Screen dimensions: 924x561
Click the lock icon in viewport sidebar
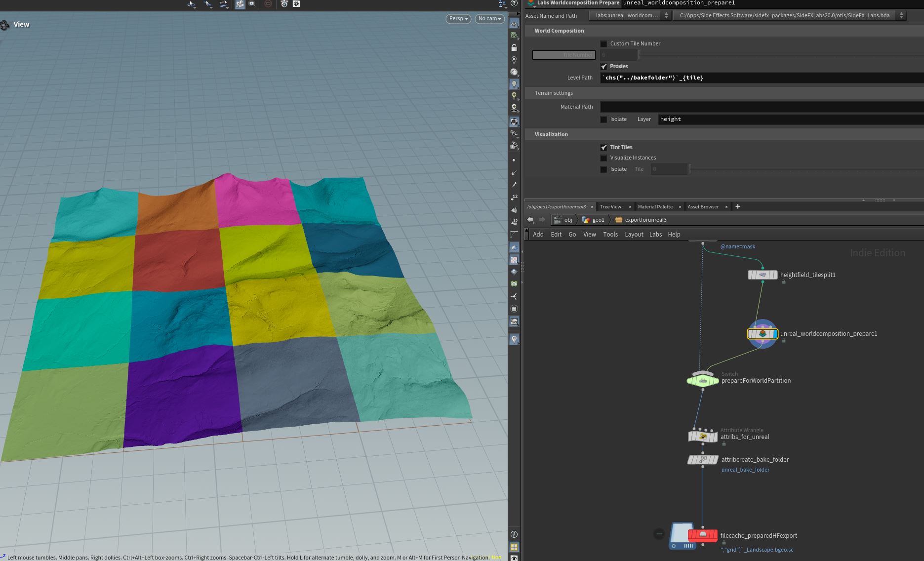pos(514,47)
